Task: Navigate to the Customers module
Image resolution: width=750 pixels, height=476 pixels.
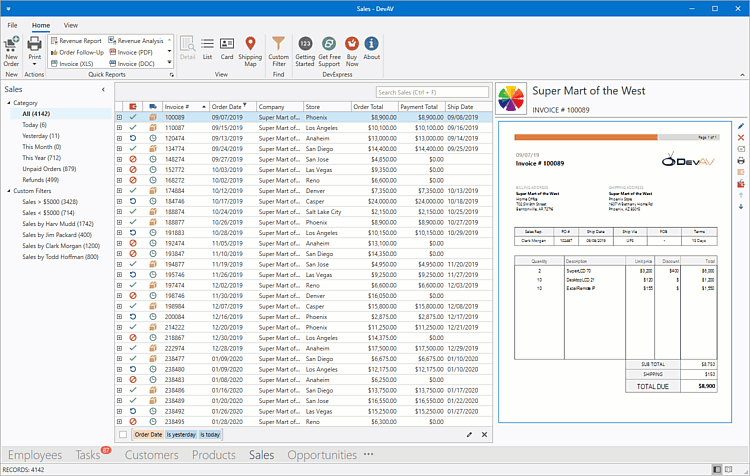Action: coord(151,455)
